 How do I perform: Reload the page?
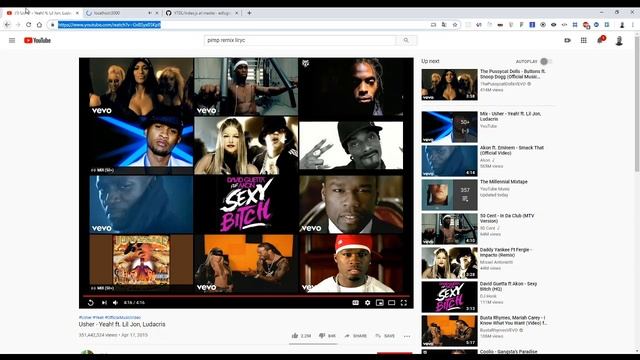[x=29, y=25]
